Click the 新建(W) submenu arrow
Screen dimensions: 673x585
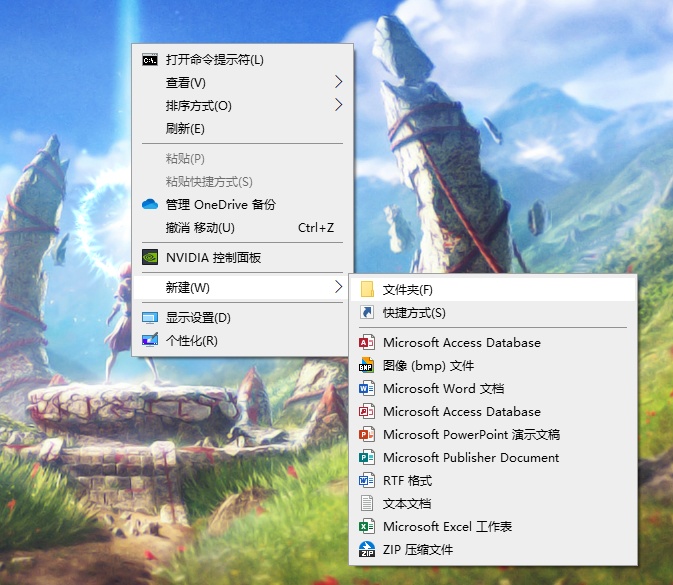(x=339, y=286)
